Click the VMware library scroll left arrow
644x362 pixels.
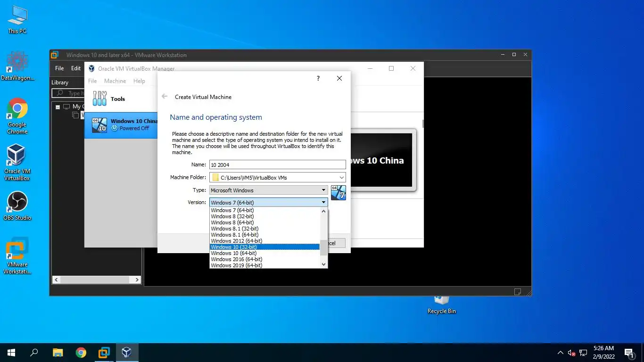click(56, 280)
